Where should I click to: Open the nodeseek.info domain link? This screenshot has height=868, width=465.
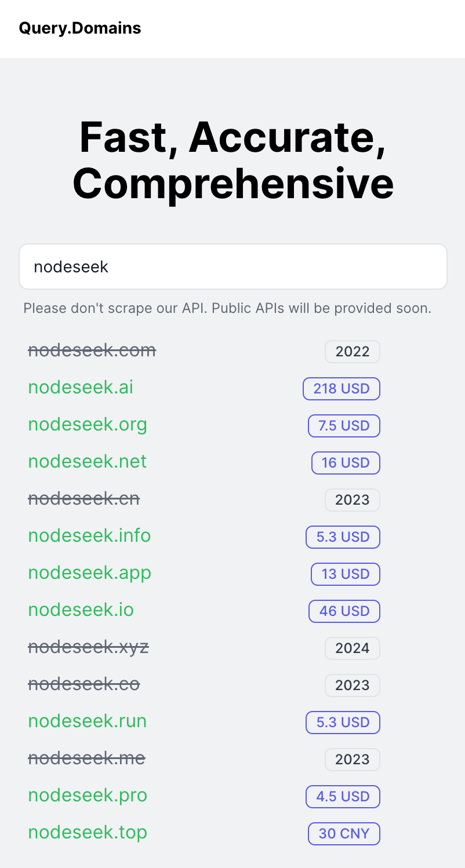[x=89, y=536]
